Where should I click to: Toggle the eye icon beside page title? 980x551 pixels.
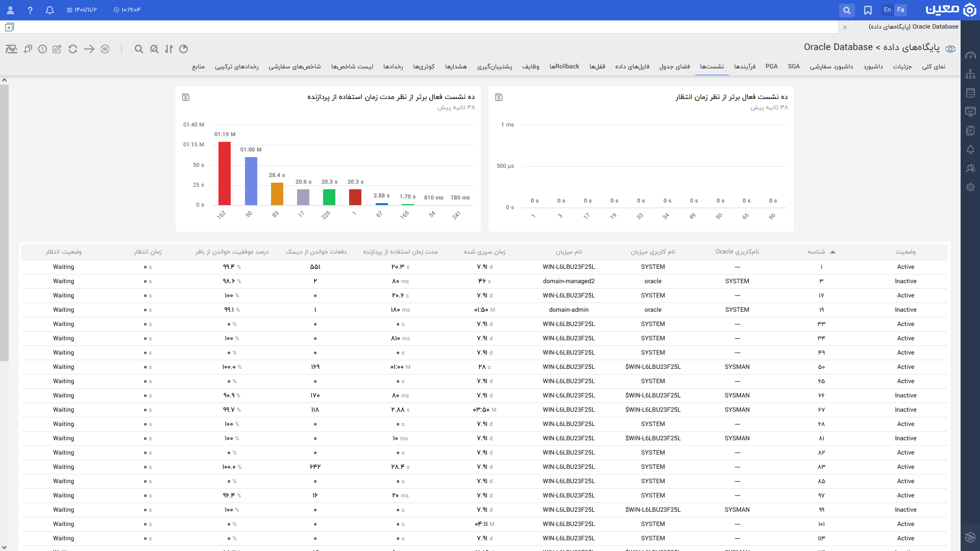pos(950,49)
